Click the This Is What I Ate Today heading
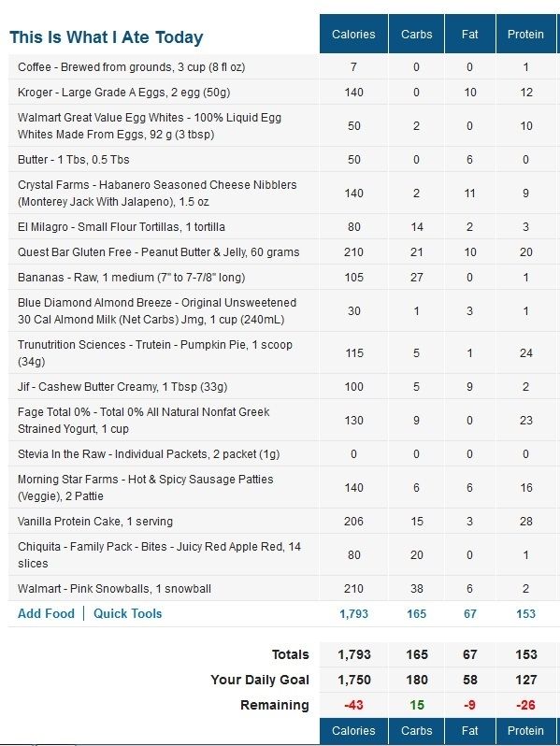 106,37
